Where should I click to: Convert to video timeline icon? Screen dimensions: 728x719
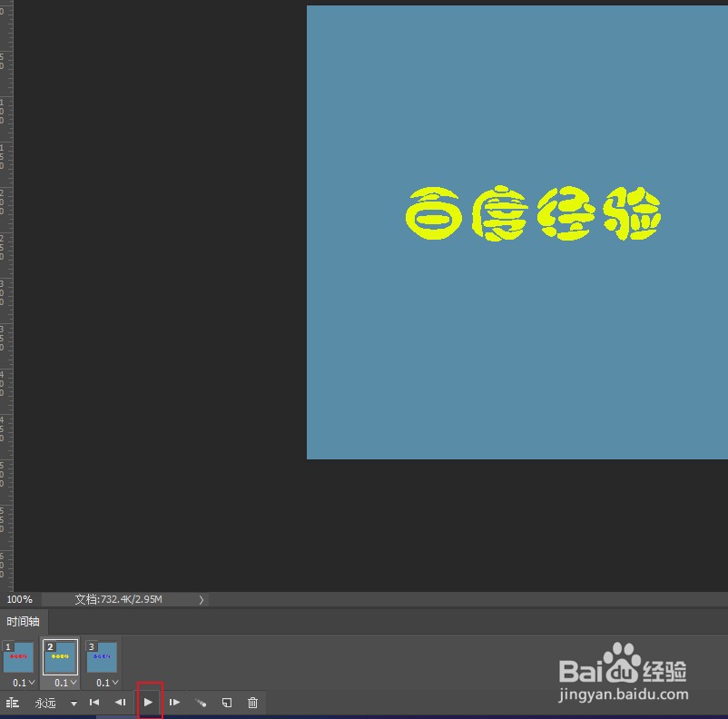click(13, 703)
